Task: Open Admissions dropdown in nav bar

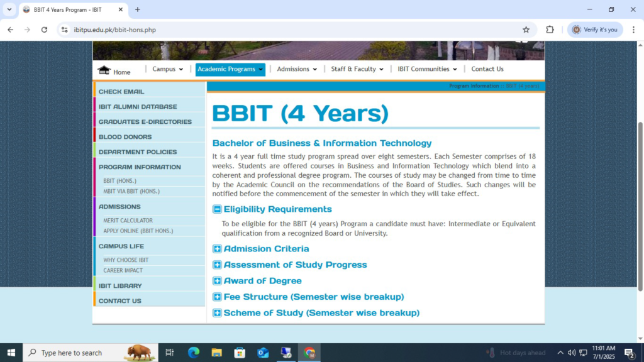Action: coord(297,69)
